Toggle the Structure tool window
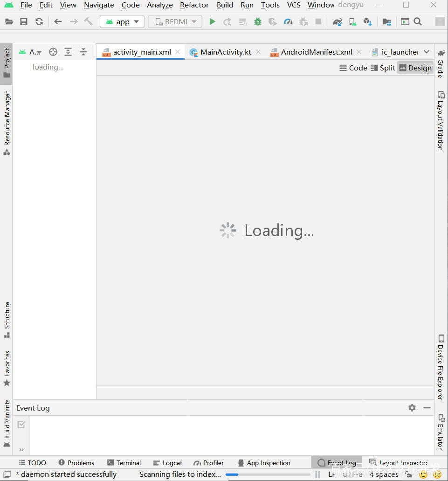Image resolution: width=448 pixels, height=481 pixels. 7,320
